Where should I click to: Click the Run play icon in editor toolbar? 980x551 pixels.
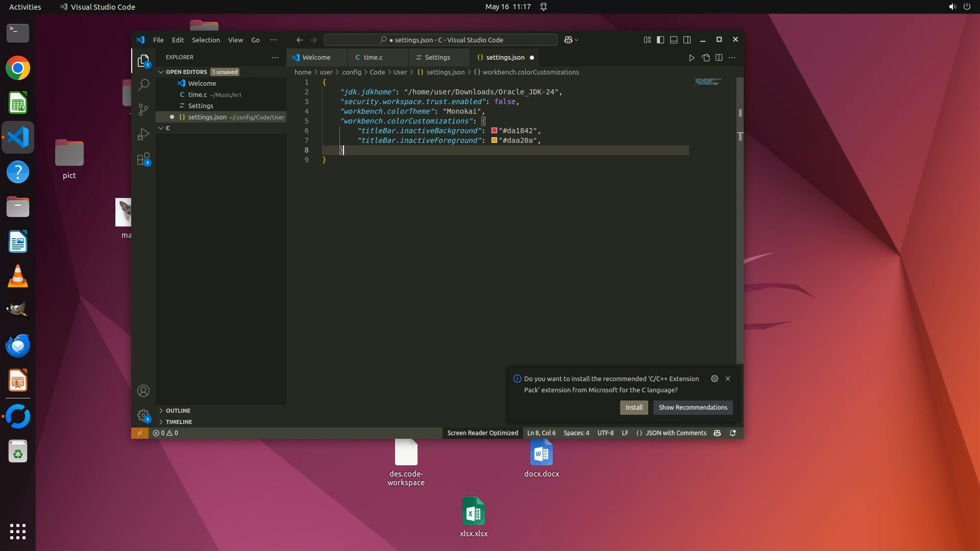[692, 58]
